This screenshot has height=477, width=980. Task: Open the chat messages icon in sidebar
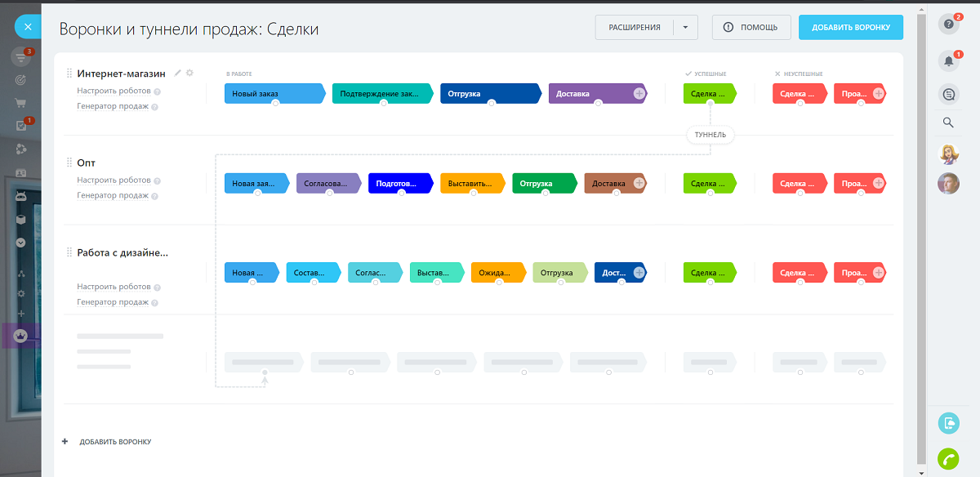[948, 93]
